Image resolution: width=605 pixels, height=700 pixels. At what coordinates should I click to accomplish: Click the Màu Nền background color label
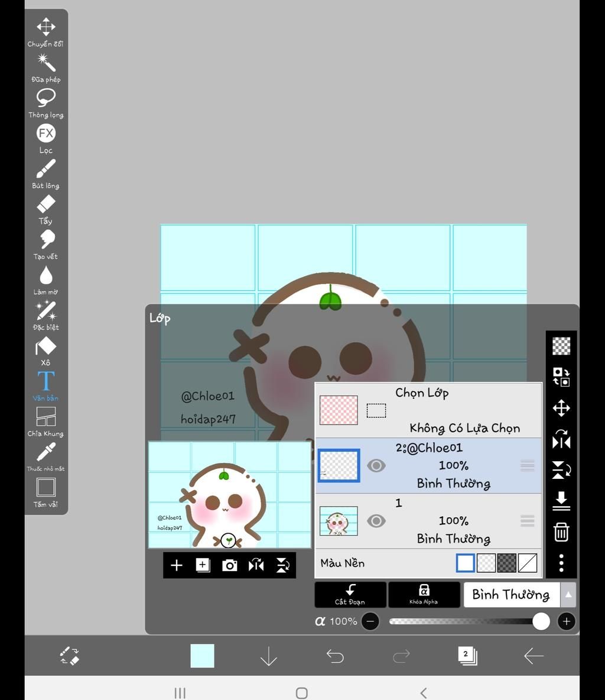pyautogui.click(x=342, y=563)
